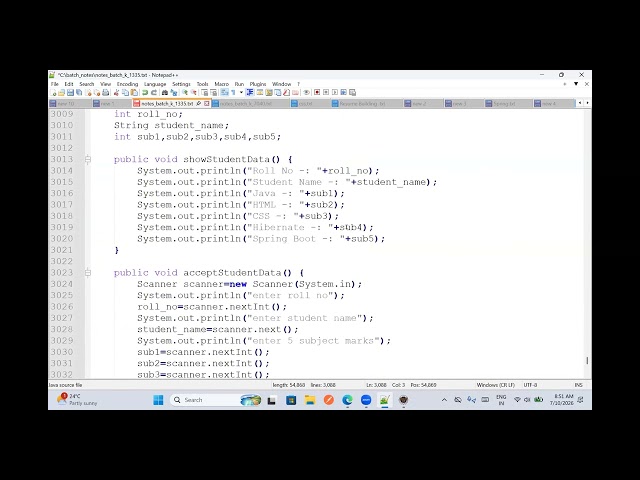Open the weather widget 24°C
This screenshot has height=480, width=640.
click(x=78, y=400)
